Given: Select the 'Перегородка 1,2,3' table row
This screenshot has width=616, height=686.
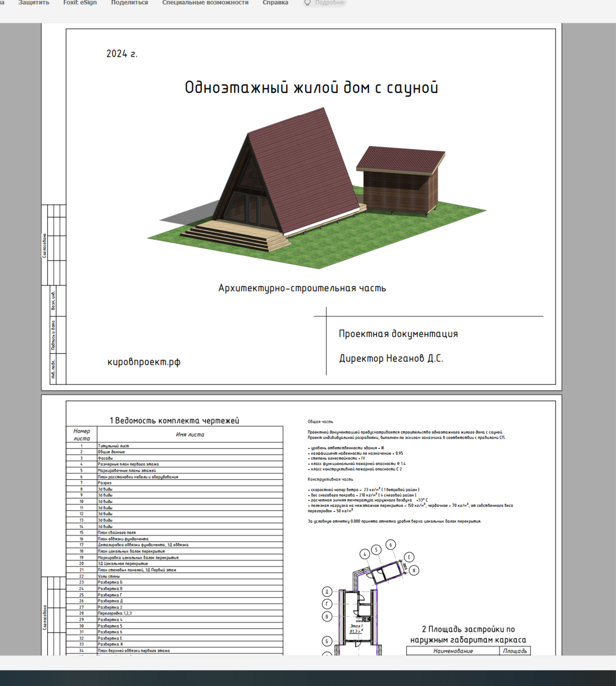Looking at the screenshot, I should point(175,613).
